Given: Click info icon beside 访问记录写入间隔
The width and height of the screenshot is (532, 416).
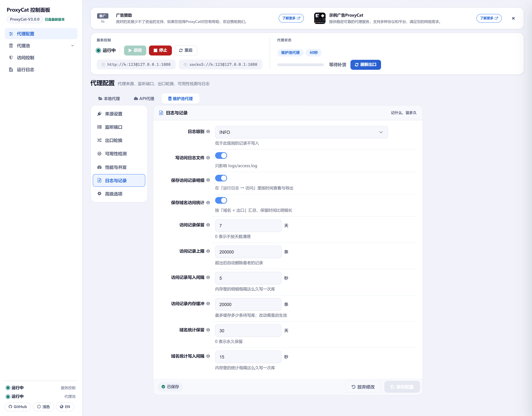Looking at the screenshot, I should [x=208, y=277].
